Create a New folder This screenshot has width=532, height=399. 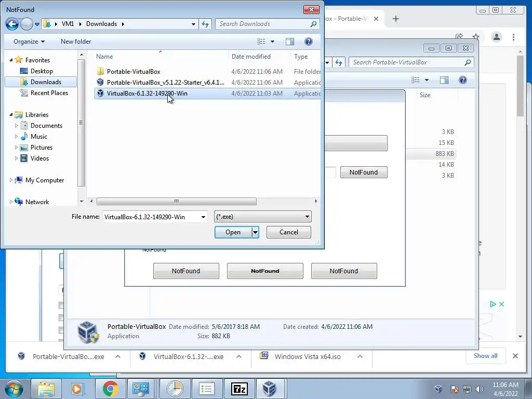tap(76, 42)
